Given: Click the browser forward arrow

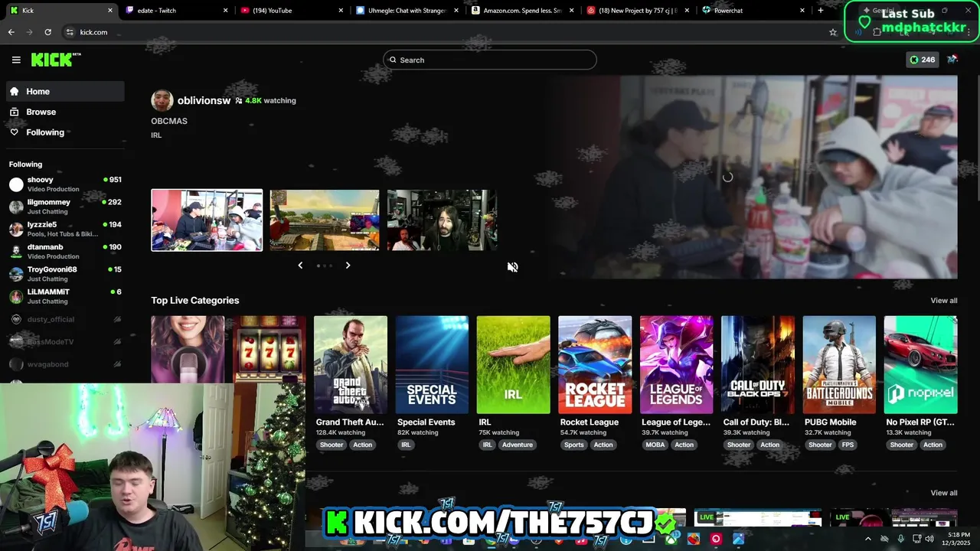Looking at the screenshot, I should pyautogui.click(x=29, y=32).
